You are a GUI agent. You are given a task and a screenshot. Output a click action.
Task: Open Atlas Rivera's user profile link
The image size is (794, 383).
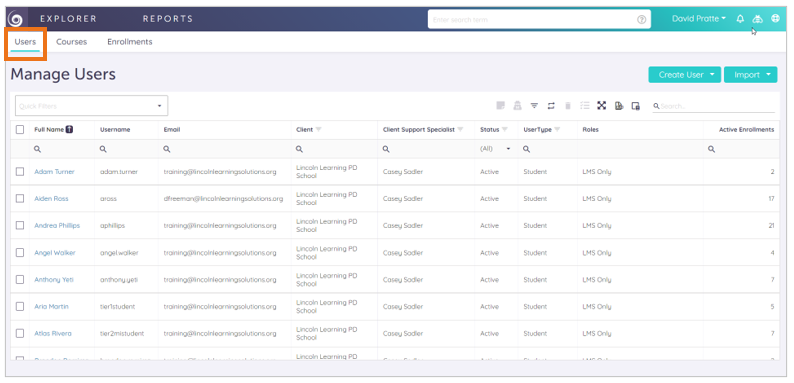(53, 333)
